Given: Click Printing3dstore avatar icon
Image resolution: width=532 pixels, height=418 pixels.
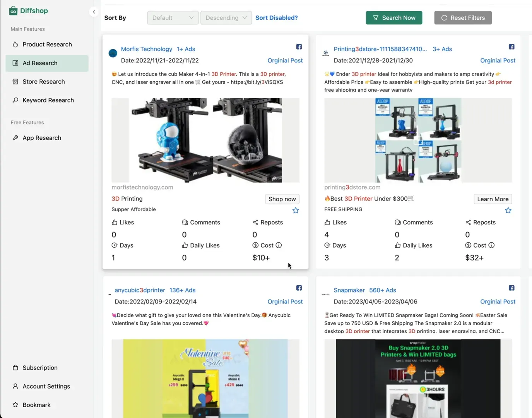Looking at the screenshot, I should click(326, 53).
